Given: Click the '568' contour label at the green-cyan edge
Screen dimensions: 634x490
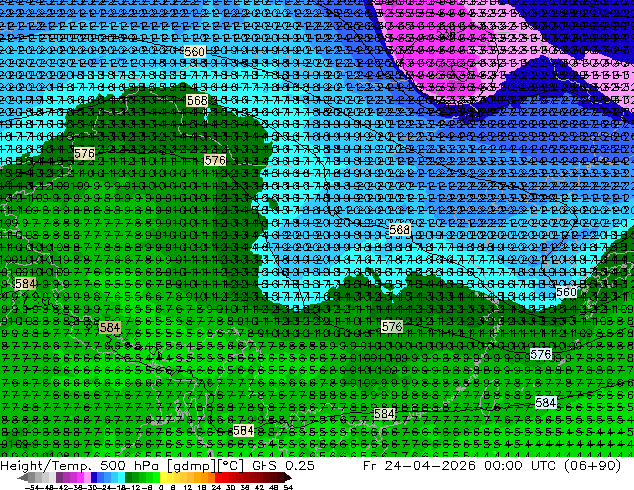Looking at the screenshot, I should click(x=197, y=100).
